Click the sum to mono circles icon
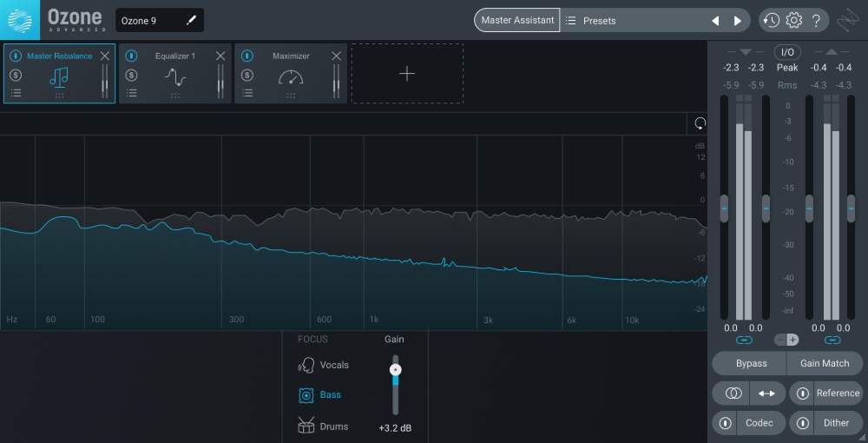The width and height of the screenshot is (868, 443). tap(733, 393)
